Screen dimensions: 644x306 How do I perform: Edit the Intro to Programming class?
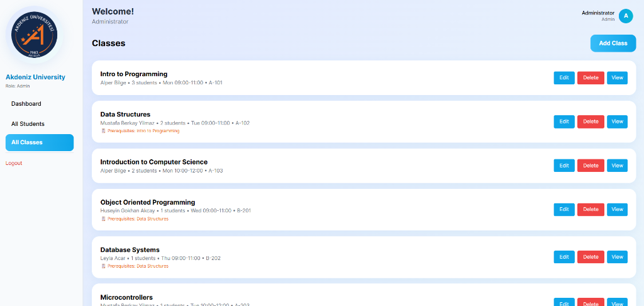pyautogui.click(x=563, y=78)
